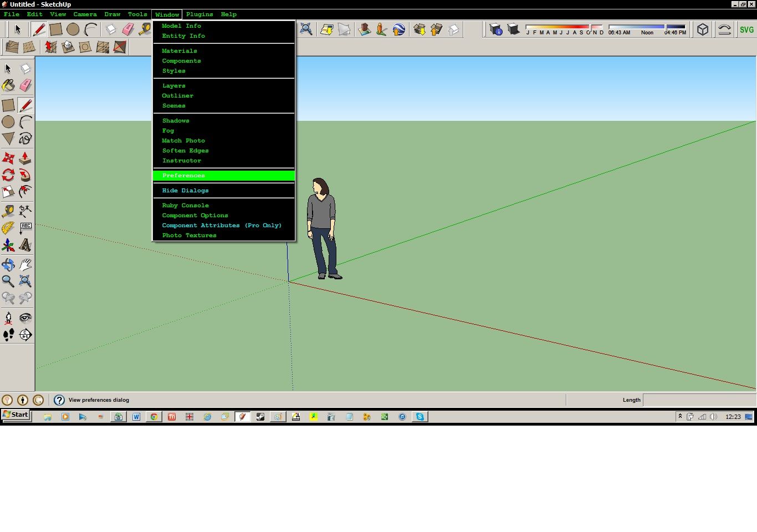Click the shadow month date slider

click(x=565, y=27)
